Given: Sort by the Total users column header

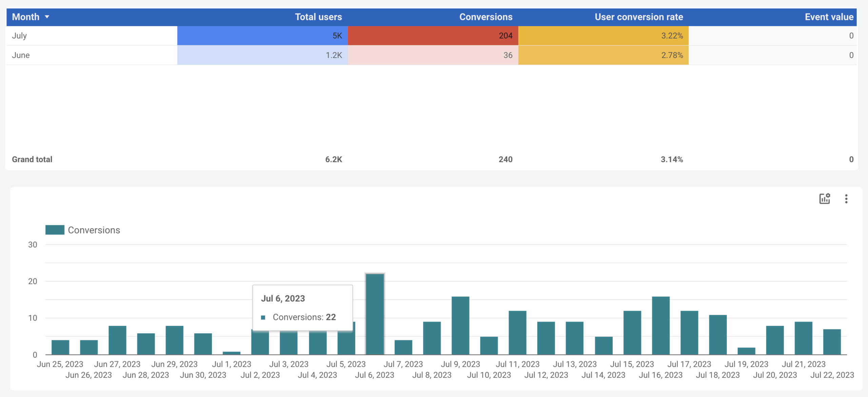Looking at the screenshot, I should [318, 17].
